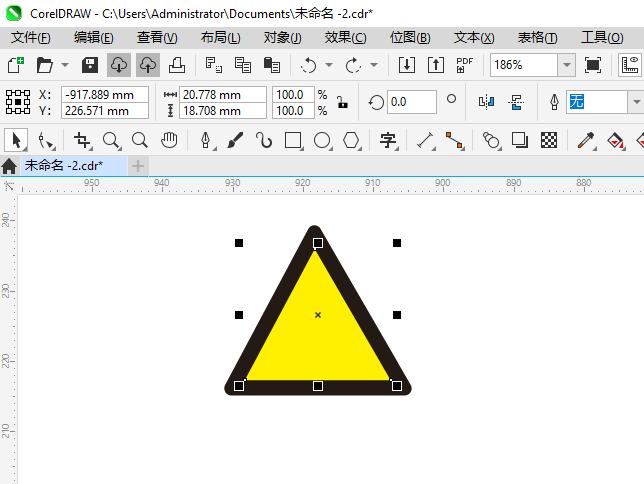
Task: Open the 查看(V) menu
Action: pos(157,38)
